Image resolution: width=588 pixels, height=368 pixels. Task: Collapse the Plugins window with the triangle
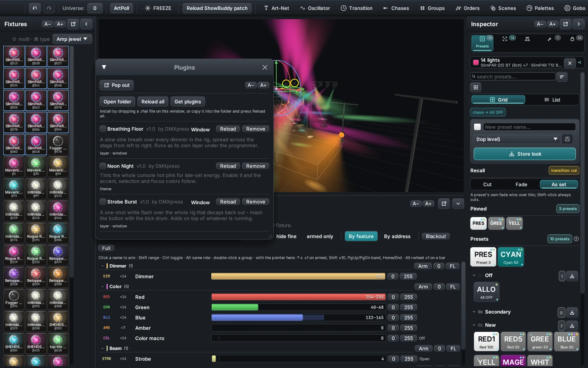(x=104, y=67)
